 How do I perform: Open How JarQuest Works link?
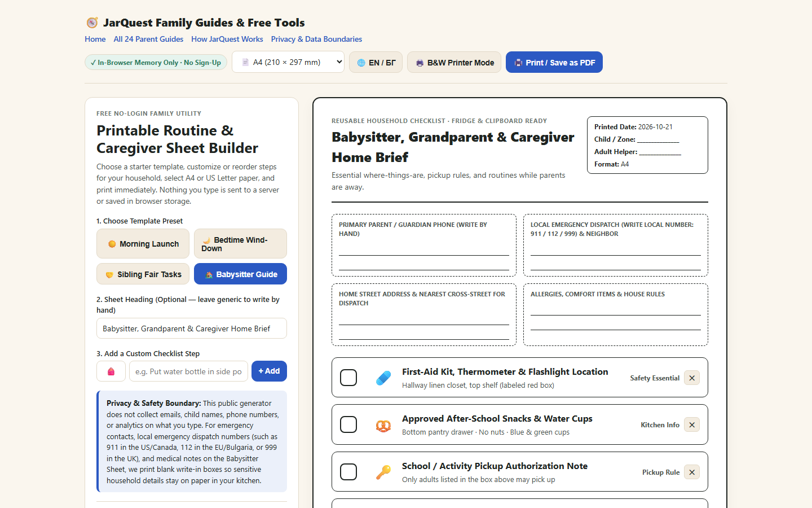(x=227, y=39)
